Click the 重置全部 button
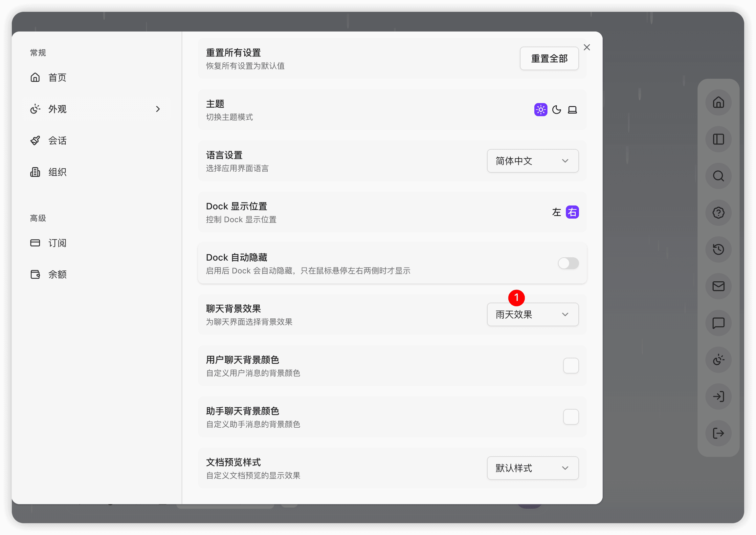The height and width of the screenshot is (535, 756). [x=549, y=58]
